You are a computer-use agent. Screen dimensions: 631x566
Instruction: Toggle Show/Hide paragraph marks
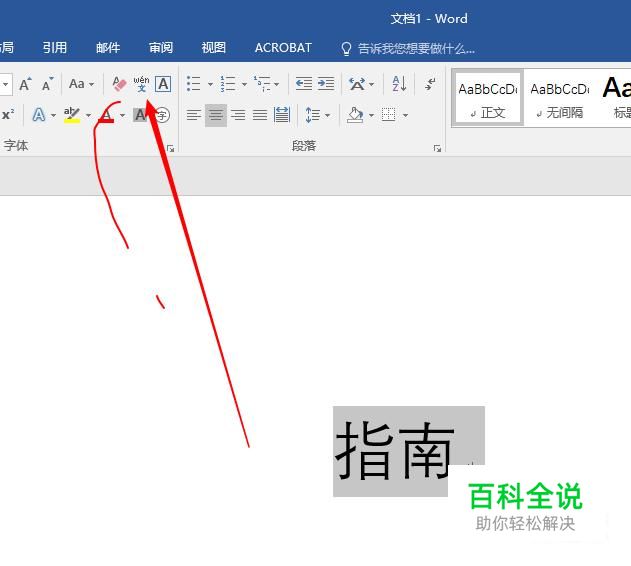click(x=430, y=84)
